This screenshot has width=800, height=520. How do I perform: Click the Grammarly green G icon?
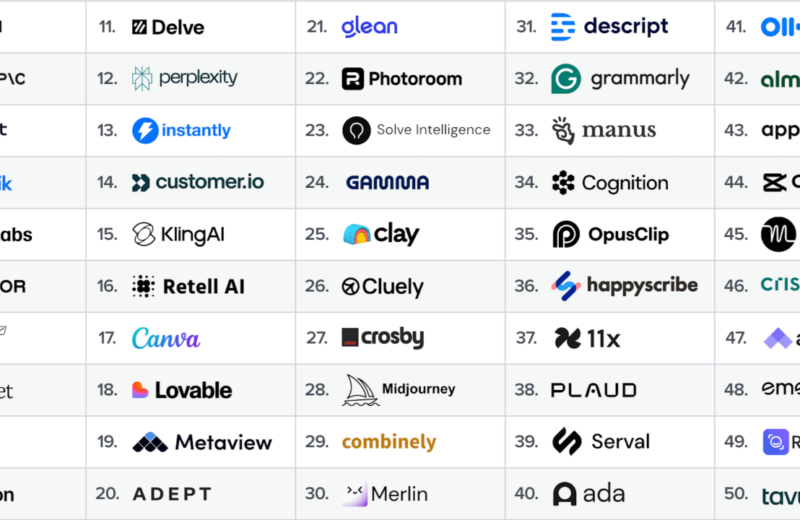tap(566, 79)
